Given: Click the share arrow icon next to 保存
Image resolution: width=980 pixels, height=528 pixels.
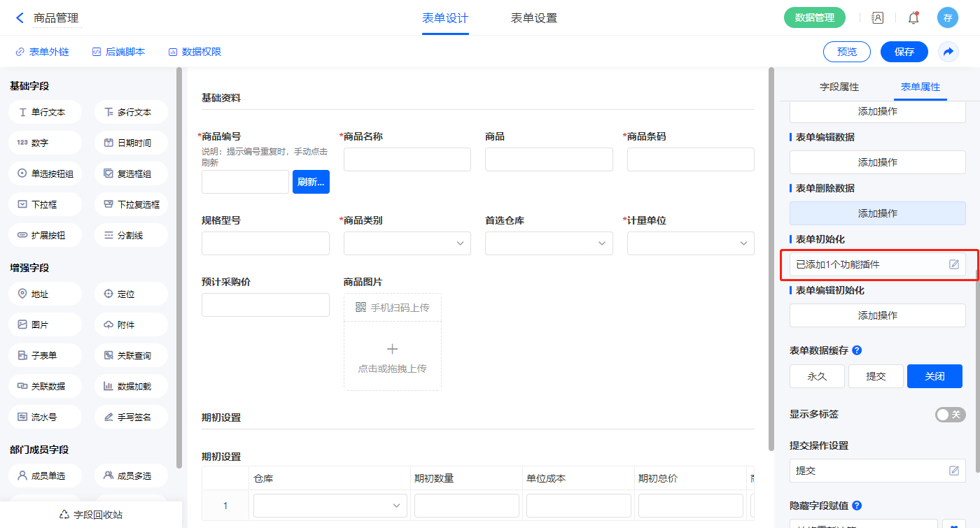Looking at the screenshot, I should (x=948, y=52).
